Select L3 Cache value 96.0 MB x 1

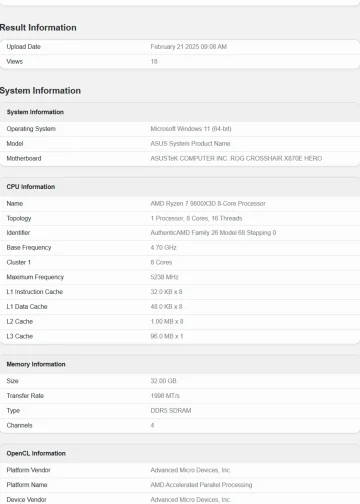(x=167, y=336)
